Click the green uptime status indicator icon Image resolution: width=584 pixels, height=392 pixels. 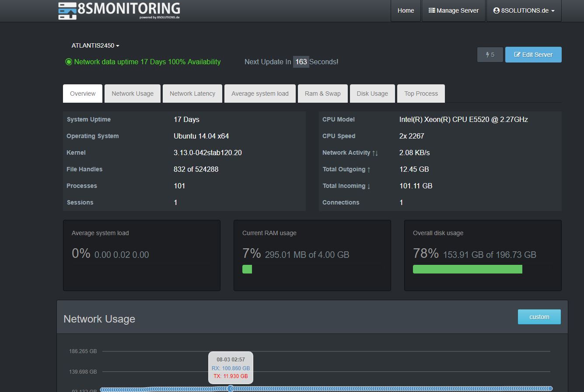tap(69, 62)
